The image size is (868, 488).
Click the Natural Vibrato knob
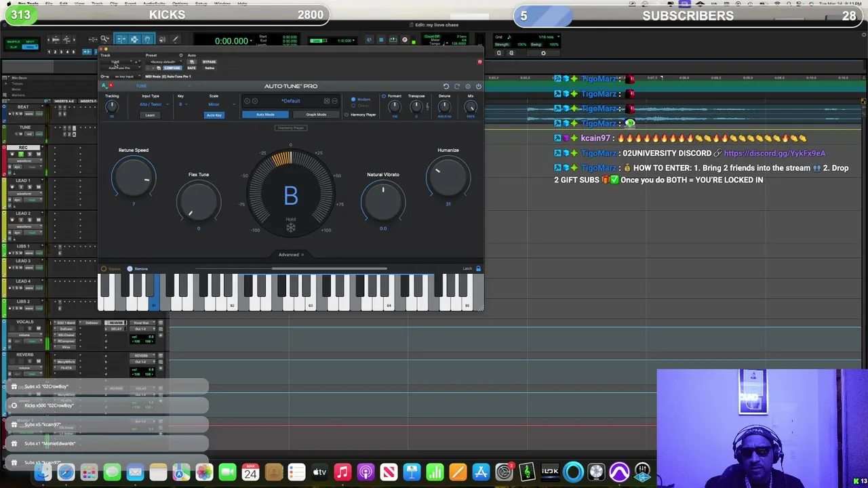click(383, 201)
